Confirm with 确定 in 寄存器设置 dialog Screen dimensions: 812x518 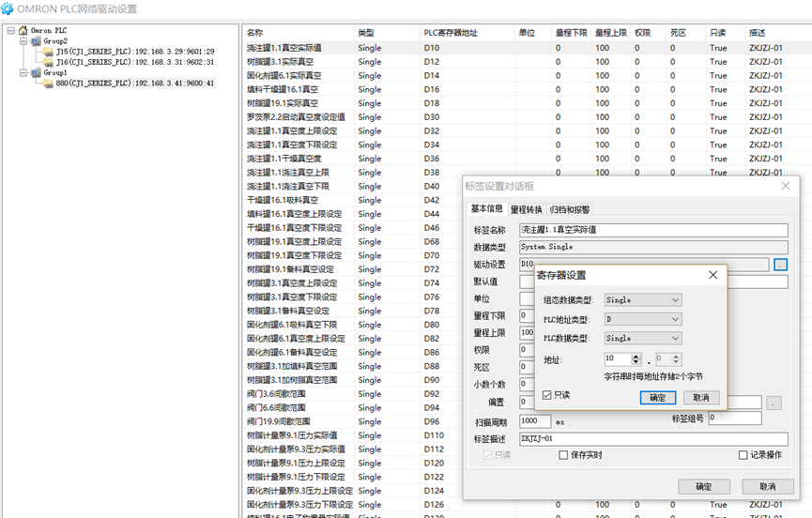click(658, 398)
